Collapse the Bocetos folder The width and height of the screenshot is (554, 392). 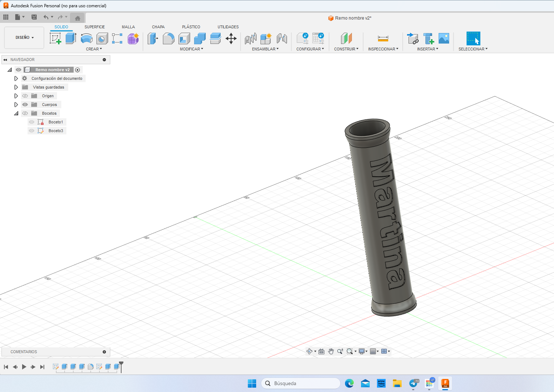[x=16, y=113]
